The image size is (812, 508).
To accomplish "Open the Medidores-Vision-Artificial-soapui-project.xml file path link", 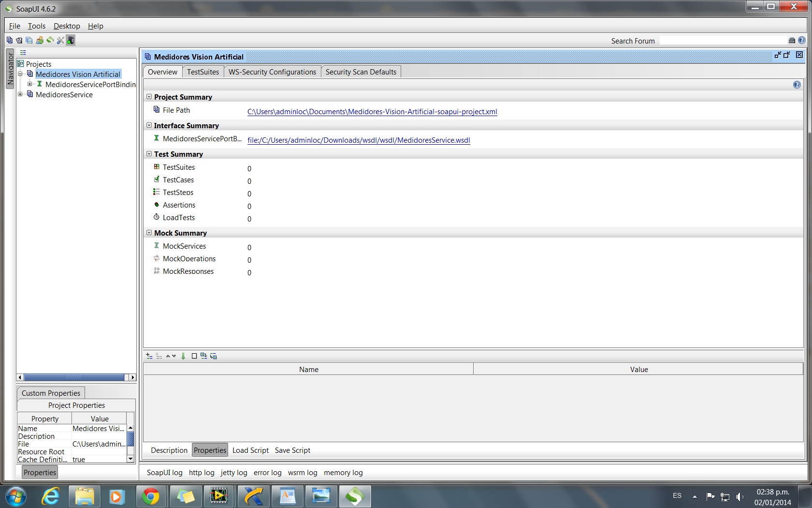I will 372,112.
